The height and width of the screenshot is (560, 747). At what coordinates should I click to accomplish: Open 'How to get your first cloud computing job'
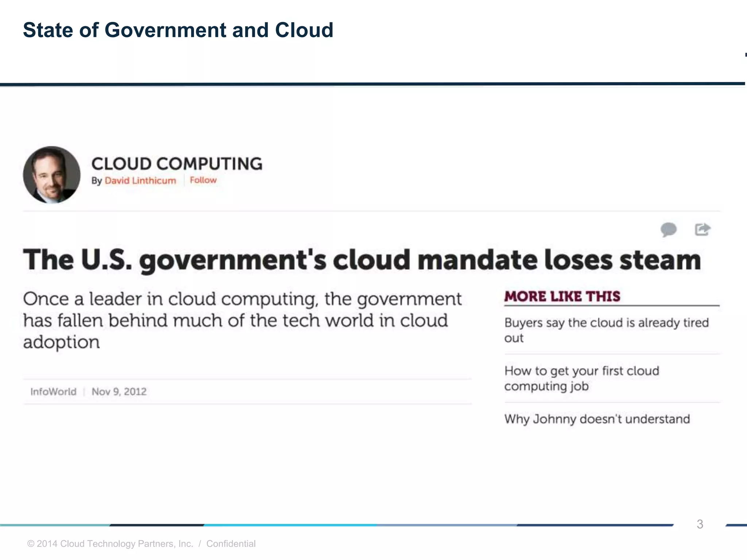pyautogui.click(x=582, y=378)
